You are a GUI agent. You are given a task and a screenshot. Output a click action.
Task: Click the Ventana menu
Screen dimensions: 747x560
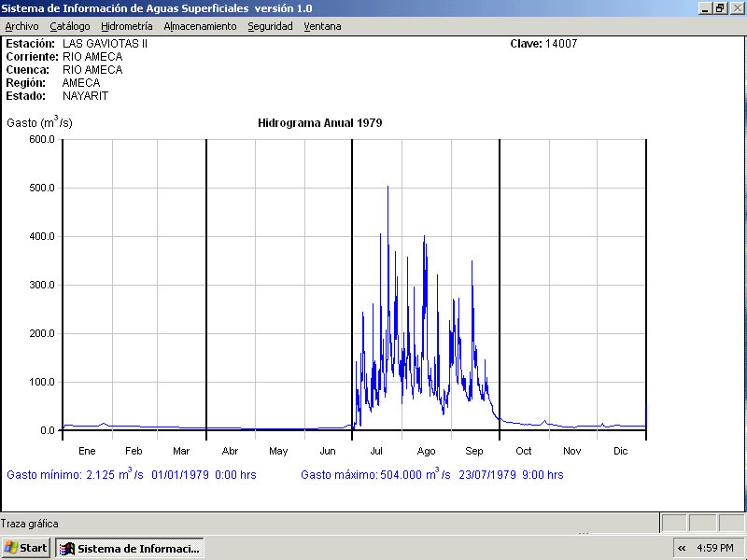click(x=322, y=26)
